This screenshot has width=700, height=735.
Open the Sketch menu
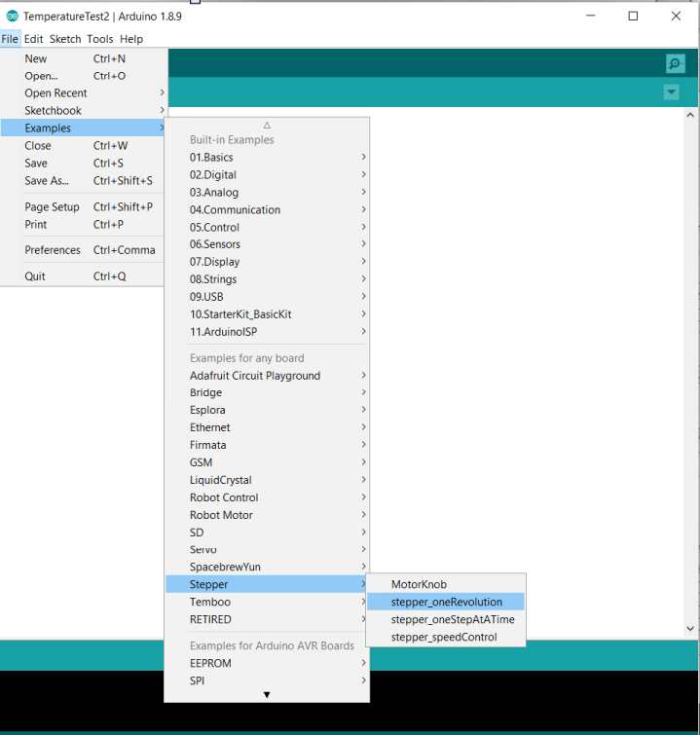65,39
